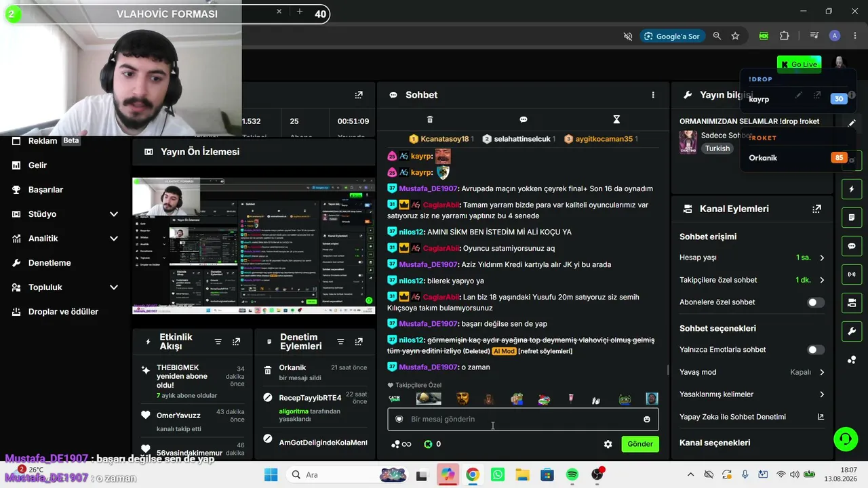Toggle Abonelere özel sohbet switch

point(816,302)
